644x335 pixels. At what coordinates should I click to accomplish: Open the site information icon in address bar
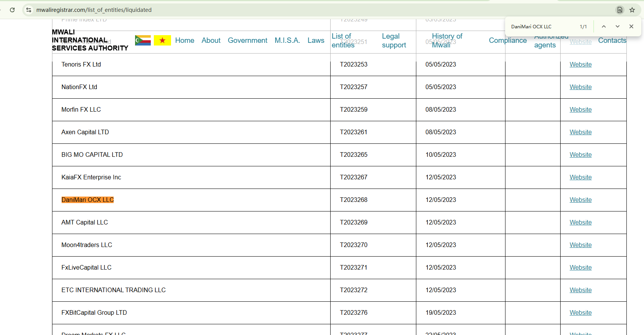29,10
